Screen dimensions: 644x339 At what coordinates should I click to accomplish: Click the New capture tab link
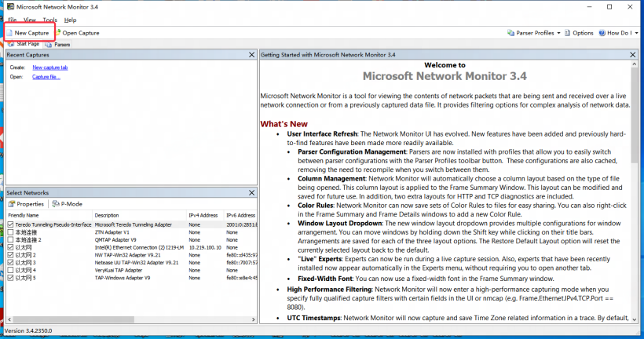[50, 67]
